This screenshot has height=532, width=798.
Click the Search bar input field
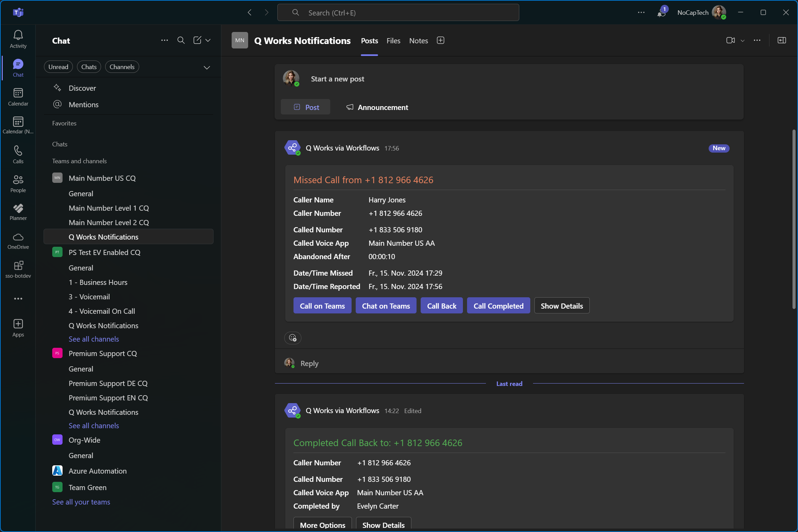tap(398, 12)
